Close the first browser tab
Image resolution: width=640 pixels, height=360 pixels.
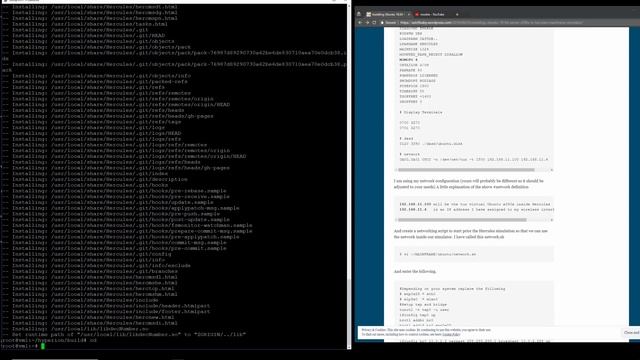(x=409, y=14)
